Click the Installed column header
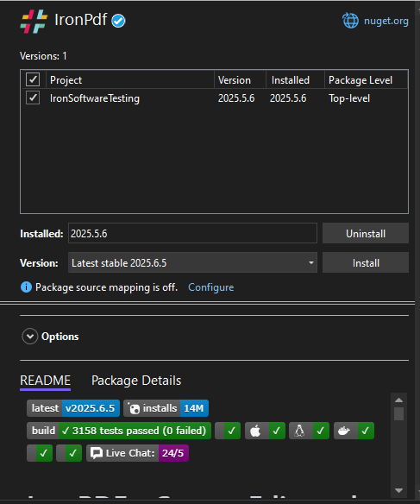Viewport: 420px width, 504px height. point(291,80)
